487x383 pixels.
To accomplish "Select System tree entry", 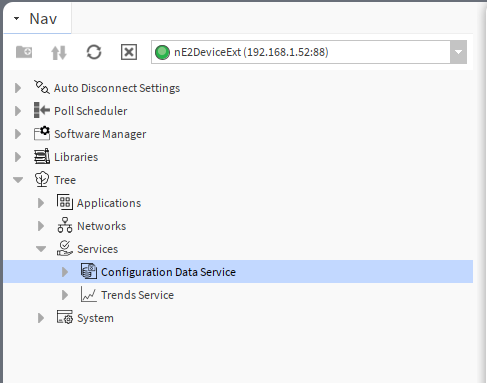I will pos(95,318).
